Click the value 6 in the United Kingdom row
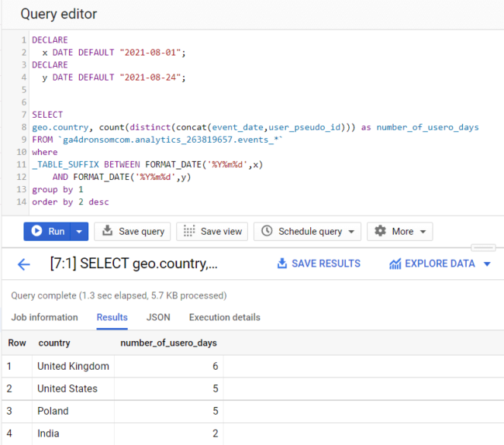The height and width of the screenshot is (445, 504). click(216, 366)
